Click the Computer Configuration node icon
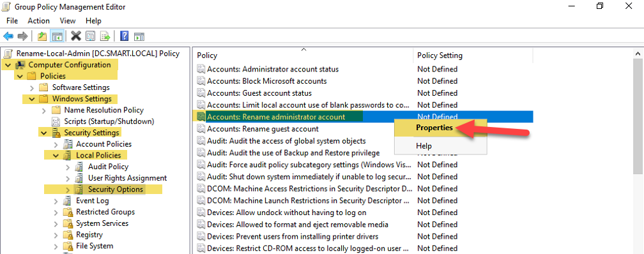 pyautogui.click(x=20, y=65)
